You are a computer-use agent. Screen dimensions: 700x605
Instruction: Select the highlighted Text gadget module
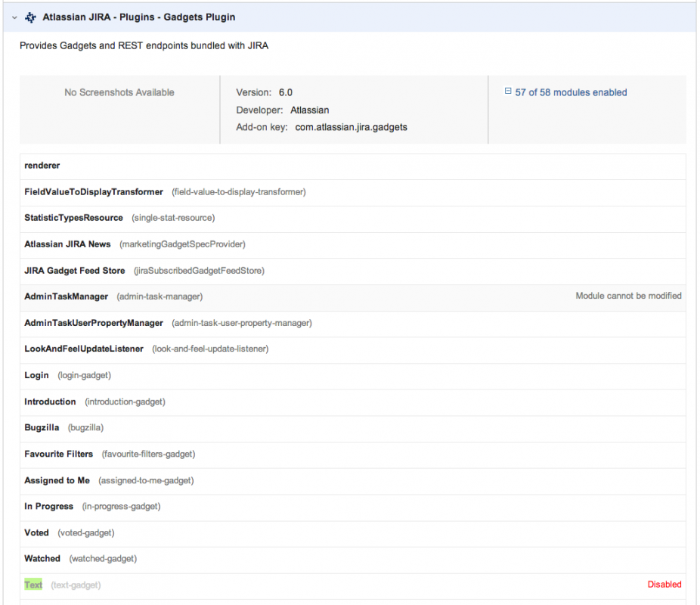(33, 585)
